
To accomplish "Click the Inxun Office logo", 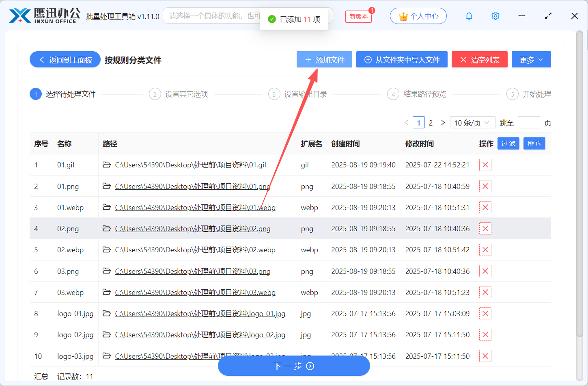I will (x=45, y=16).
